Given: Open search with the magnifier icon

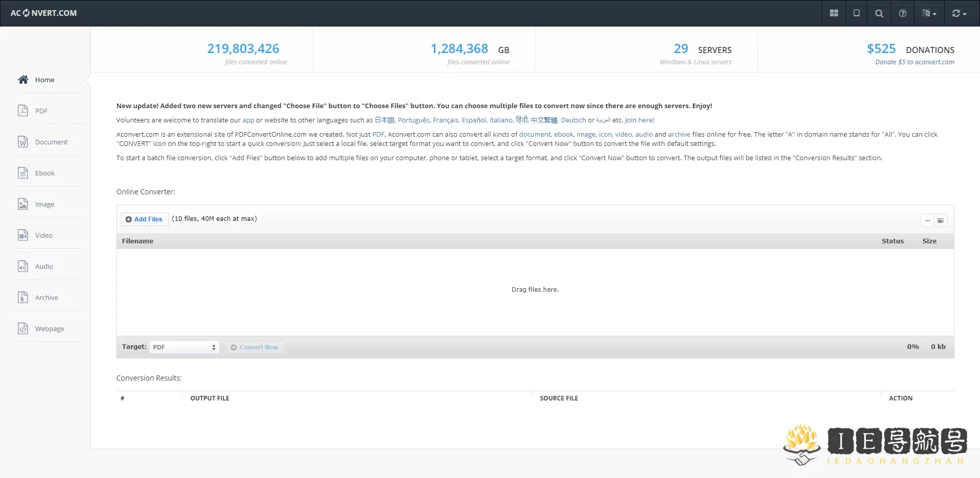Looking at the screenshot, I should pyautogui.click(x=879, y=13).
